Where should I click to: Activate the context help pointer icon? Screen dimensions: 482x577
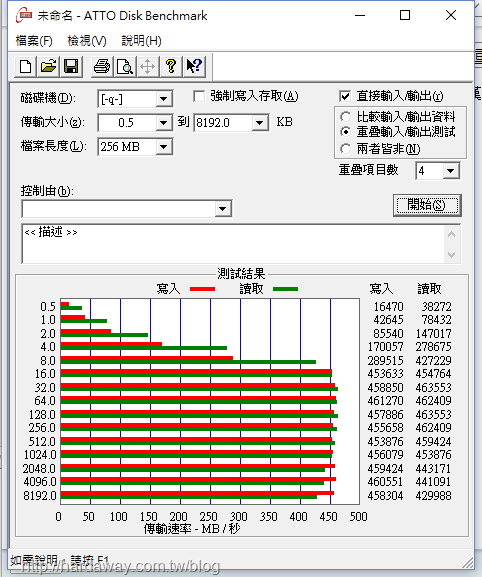tap(194, 67)
